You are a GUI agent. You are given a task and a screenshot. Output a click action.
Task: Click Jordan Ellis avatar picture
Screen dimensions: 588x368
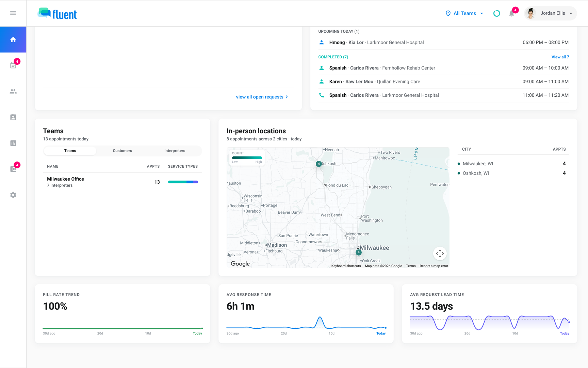(530, 13)
